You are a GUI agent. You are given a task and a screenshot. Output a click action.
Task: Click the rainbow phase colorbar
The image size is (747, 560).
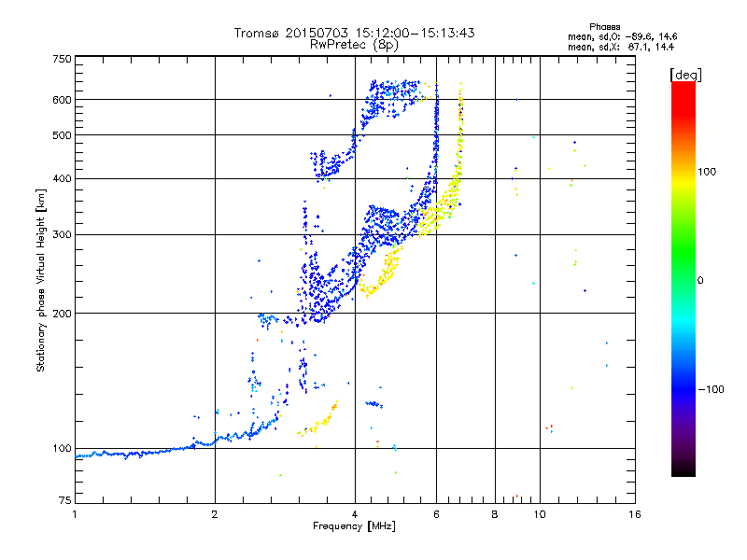tap(684, 278)
